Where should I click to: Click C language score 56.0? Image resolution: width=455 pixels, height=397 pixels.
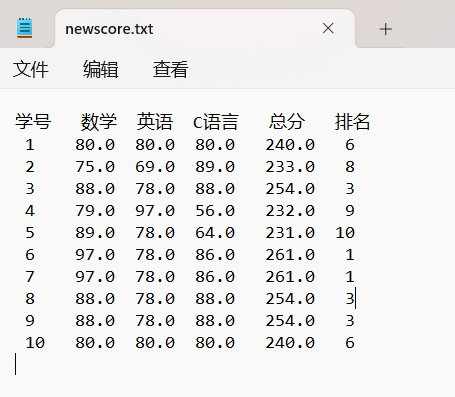click(x=215, y=211)
